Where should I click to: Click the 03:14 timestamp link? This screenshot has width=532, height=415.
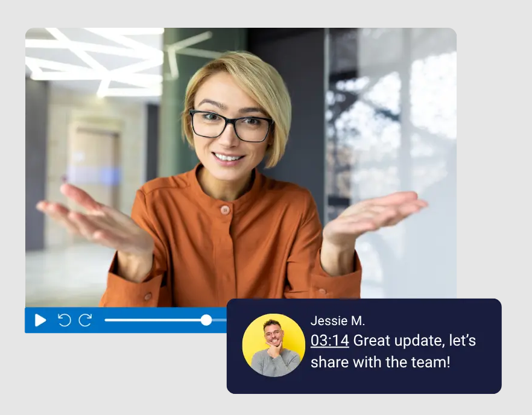tap(329, 341)
